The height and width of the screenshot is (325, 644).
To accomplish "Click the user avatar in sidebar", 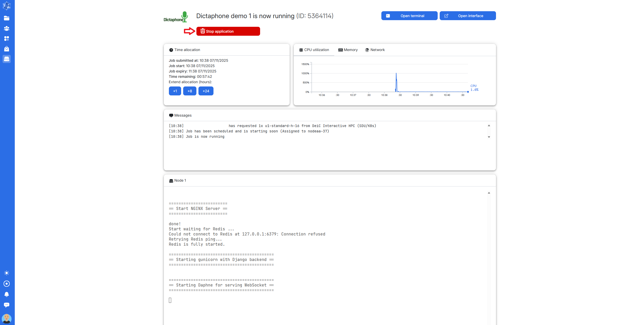I will 7,319.
